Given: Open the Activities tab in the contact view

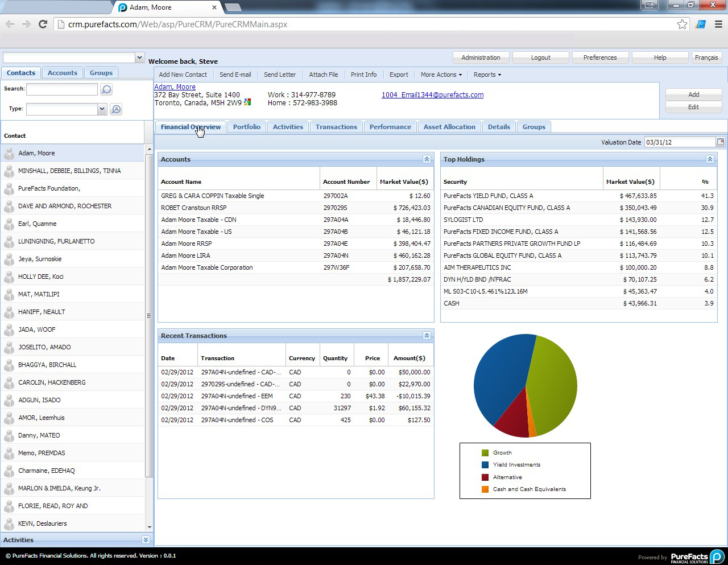Looking at the screenshot, I should (x=288, y=127).
